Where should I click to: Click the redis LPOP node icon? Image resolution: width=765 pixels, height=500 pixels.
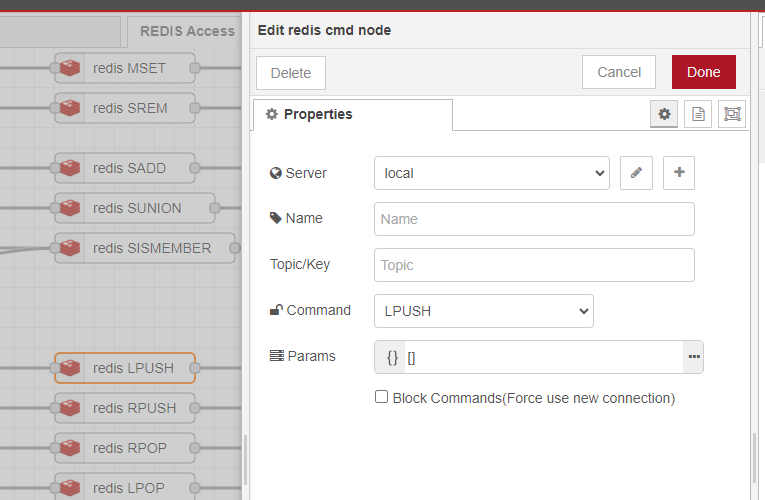(70, 488)
